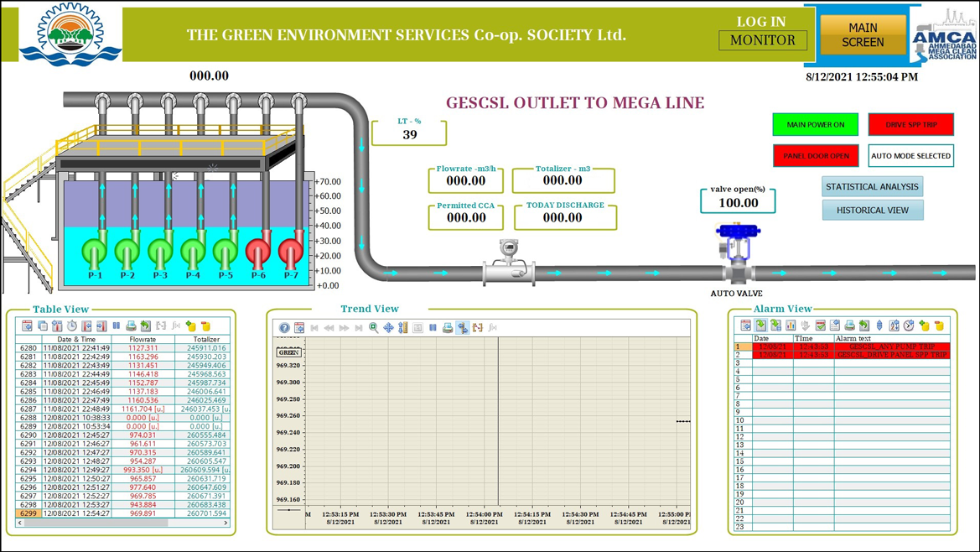Click the MONITOR login field
This screenshot has width=980, height=552.
pos(762,40)
